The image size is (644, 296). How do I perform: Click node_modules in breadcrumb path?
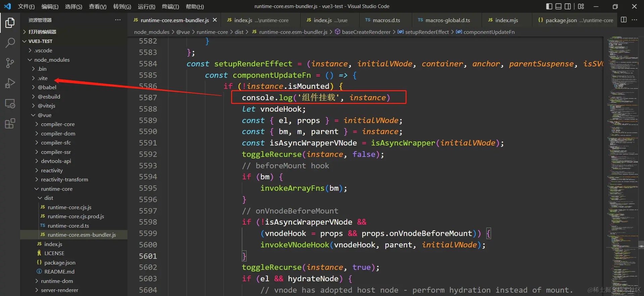(x=152, y=32)
